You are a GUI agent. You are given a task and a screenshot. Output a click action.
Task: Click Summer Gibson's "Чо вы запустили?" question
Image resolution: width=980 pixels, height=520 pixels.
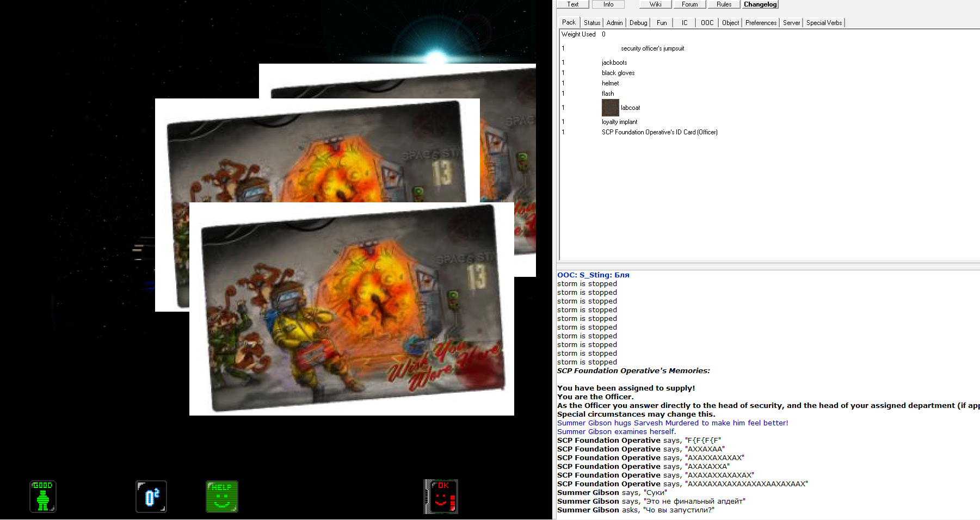pos(636,510)
